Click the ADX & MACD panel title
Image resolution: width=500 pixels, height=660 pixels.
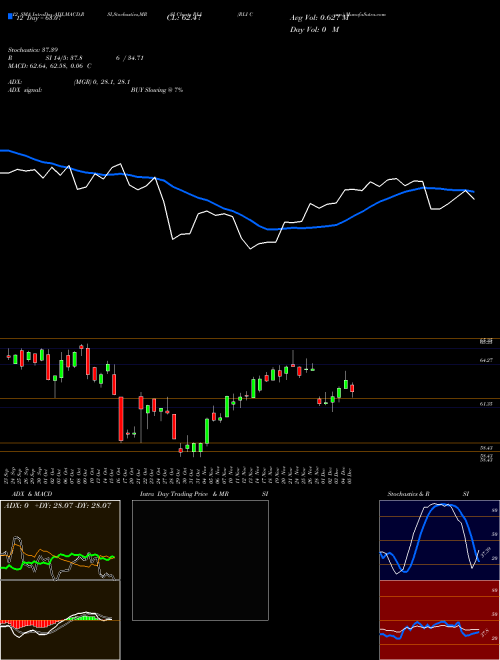(32, 494)
